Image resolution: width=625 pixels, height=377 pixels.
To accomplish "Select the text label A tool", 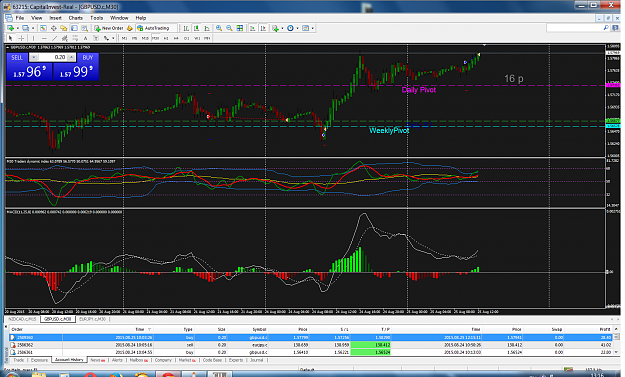I will tap(85, 38).
